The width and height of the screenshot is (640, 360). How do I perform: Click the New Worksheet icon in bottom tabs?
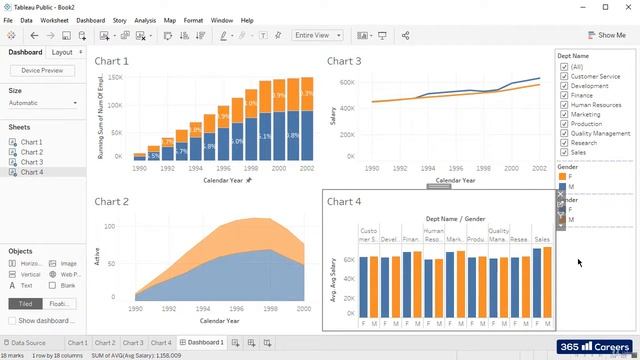coord(236,343)
